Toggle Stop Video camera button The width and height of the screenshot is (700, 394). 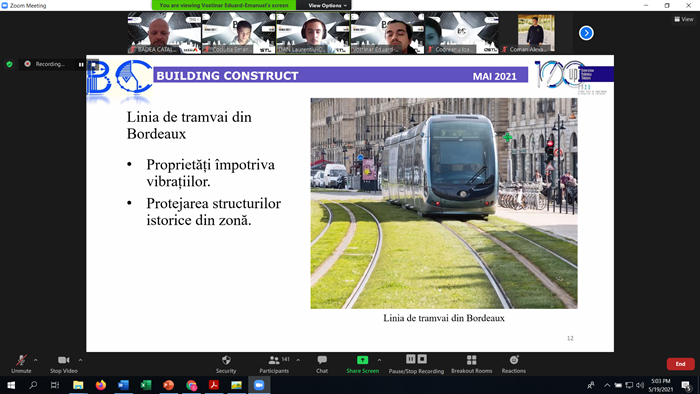click(x=63, y=364)
